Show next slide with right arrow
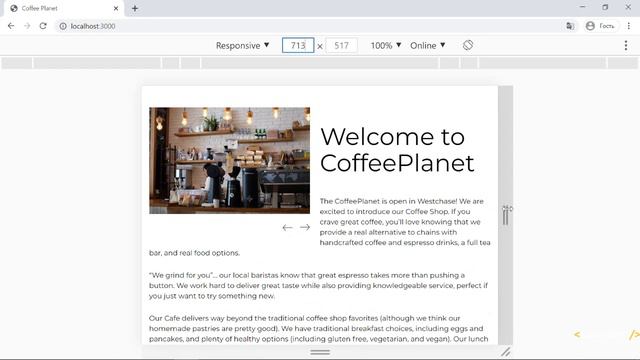The image size is (640, 360). 305,227
